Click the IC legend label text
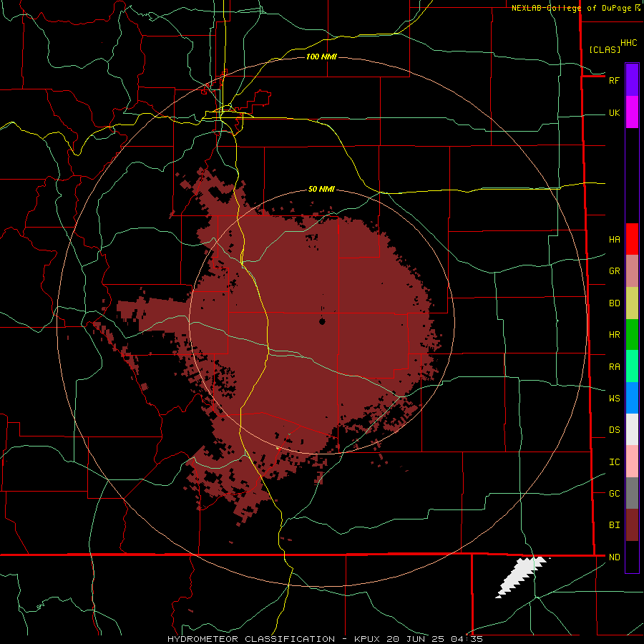 614,462
